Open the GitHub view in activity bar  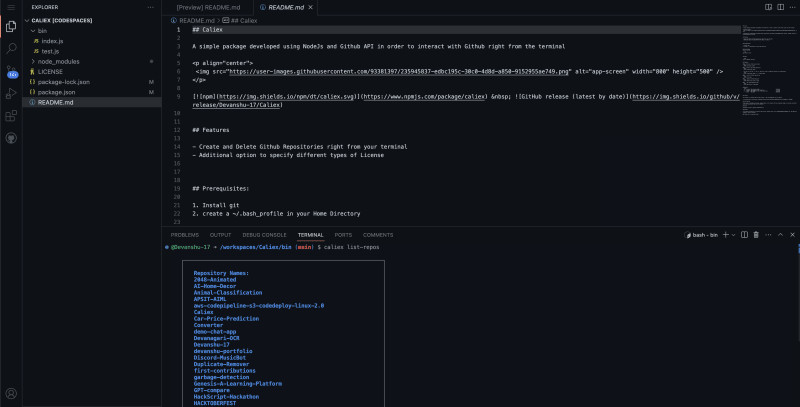[11, 138]
